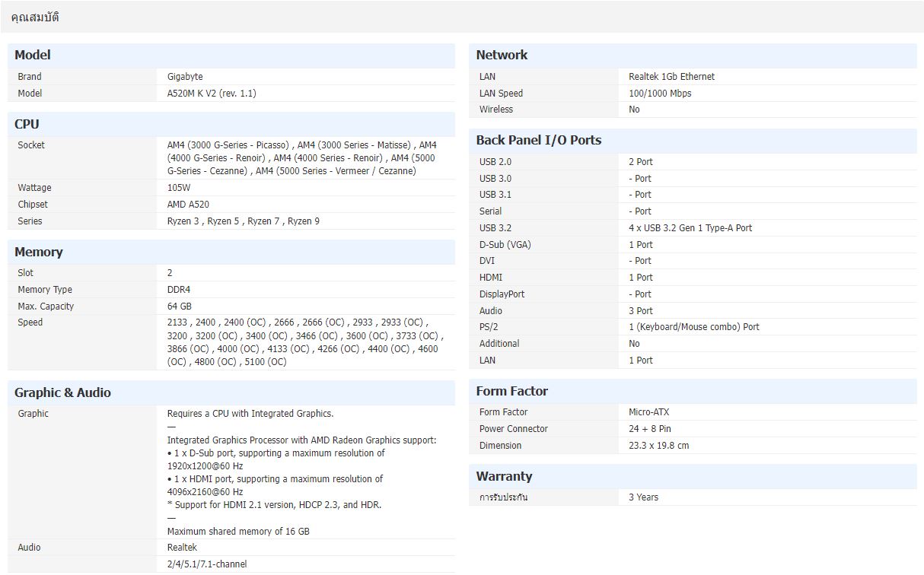924x575 pixels.
Task: Select the Graphic & Audio section heading
Action: click(x=62, y=392)
